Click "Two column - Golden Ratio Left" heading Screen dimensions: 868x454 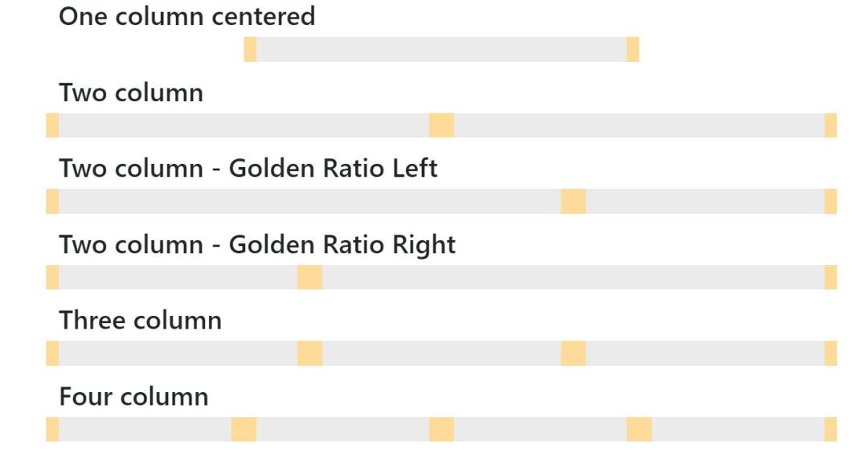[248, 169]
